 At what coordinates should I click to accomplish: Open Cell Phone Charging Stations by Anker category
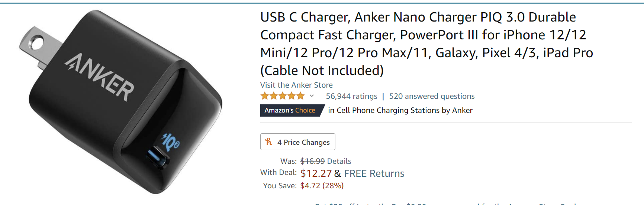[x=404, y=110]
